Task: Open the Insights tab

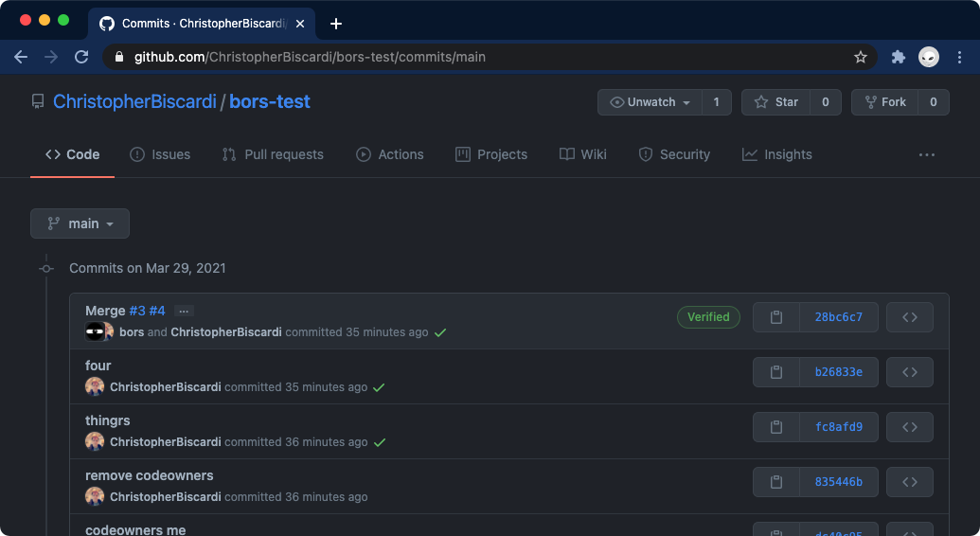Action: (776, 154)
